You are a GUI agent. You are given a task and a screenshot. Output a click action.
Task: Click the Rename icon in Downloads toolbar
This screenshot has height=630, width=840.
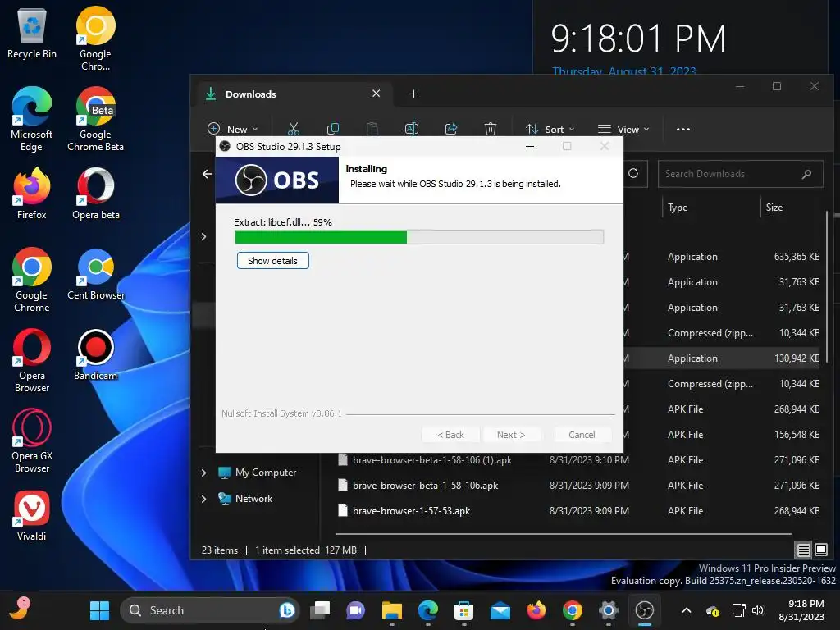(412, 129)
